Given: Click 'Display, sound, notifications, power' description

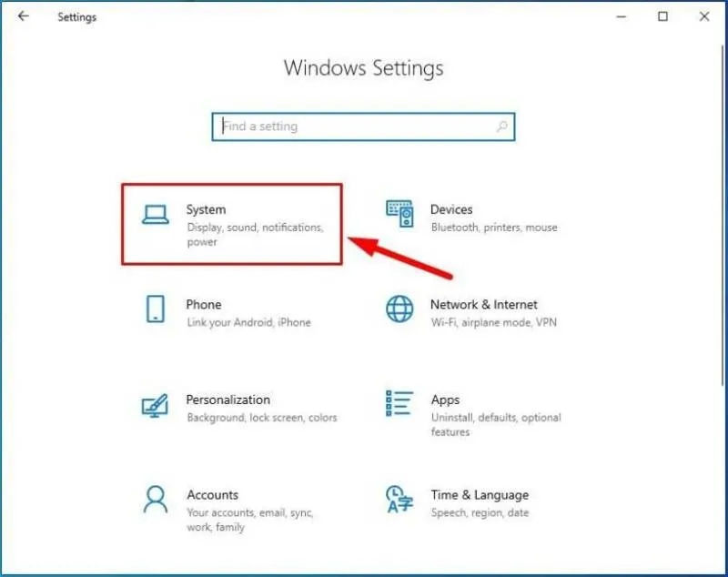Looking at the screenshot, I should click(x=255, y=235).
